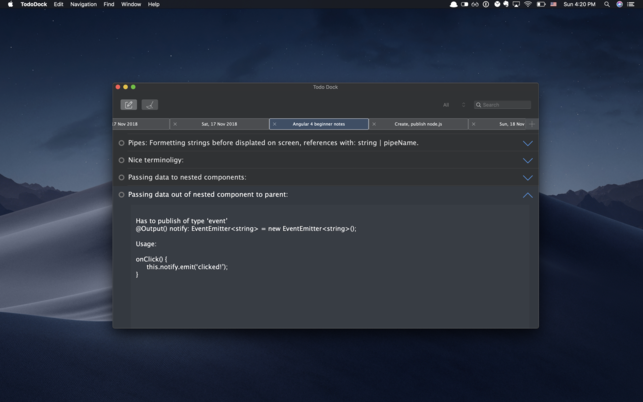This screenshot has height=402, width=643.
Task: Click the 'this.notify.emit' code line
Action: 187,267
